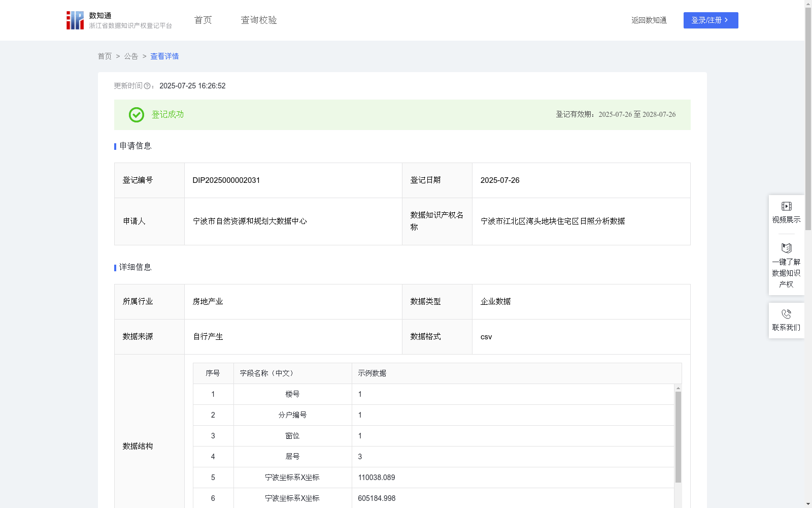This screenshot has width=812, height=508.
Task: Open the 视频展示 video panel icon
Action: pyautogui.click(x=786, y=206)
